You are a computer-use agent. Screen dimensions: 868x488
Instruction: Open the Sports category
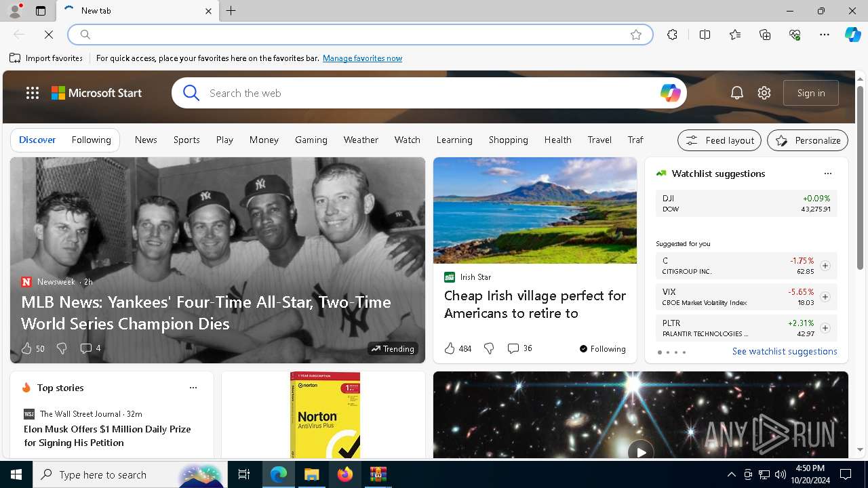coord(186,140)
